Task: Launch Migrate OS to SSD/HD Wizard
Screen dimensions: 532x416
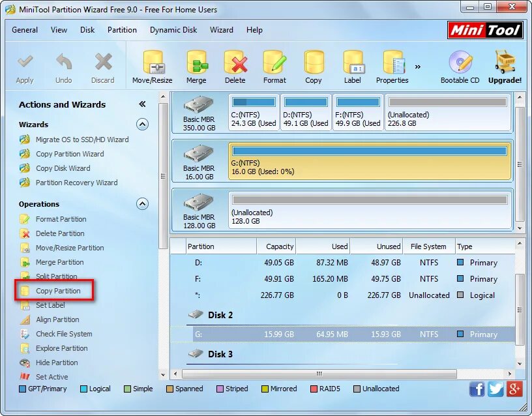Action: [x=82, y=140]
